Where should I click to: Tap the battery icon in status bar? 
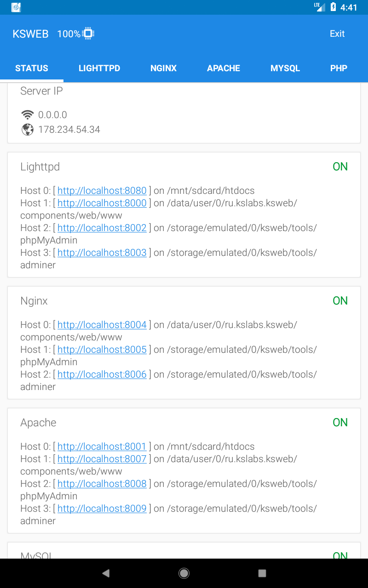tap(333, 7)
